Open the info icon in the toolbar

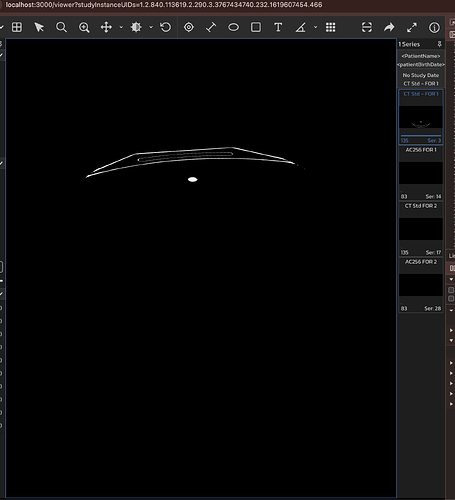pos(434,27)
